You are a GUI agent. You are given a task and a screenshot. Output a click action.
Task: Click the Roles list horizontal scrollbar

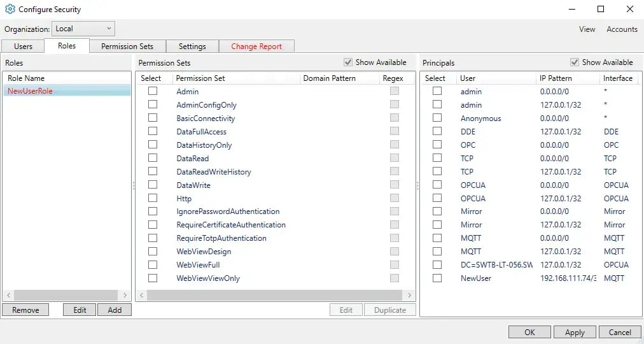pyautogui.click(x=66, y=295)
